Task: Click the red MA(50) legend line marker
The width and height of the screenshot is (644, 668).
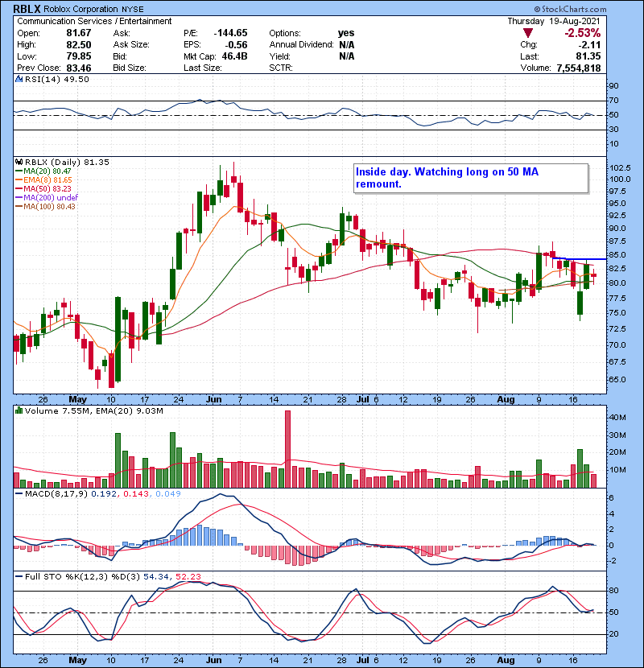Action: [19, 188]
